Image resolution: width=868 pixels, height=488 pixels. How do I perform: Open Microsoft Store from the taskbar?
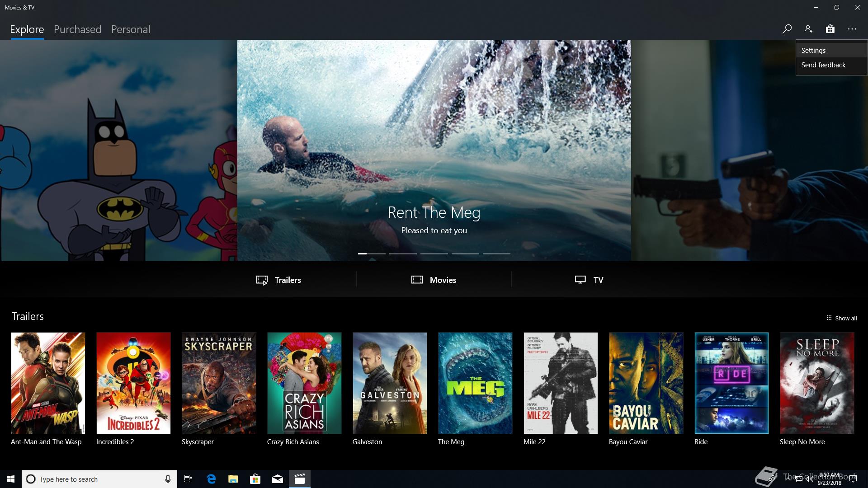click(x=255, y=479)
